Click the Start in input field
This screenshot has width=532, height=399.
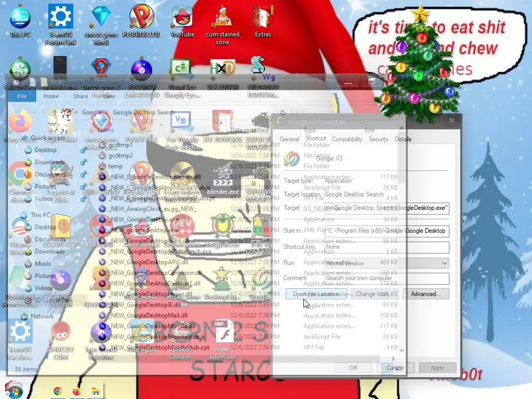click(x=387, y=230)
